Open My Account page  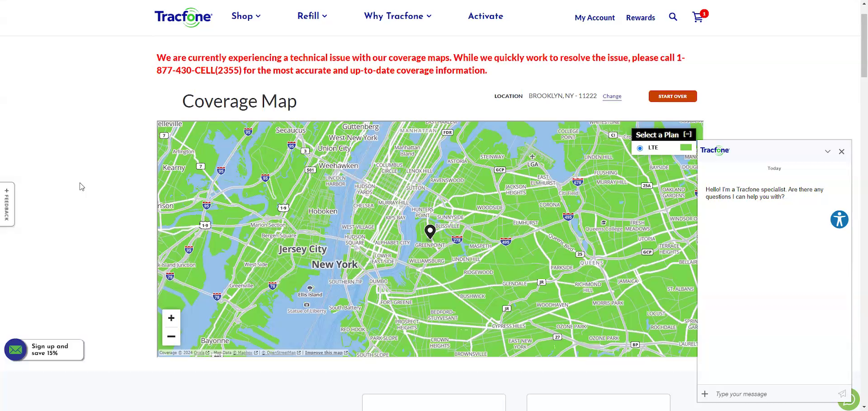594,18
